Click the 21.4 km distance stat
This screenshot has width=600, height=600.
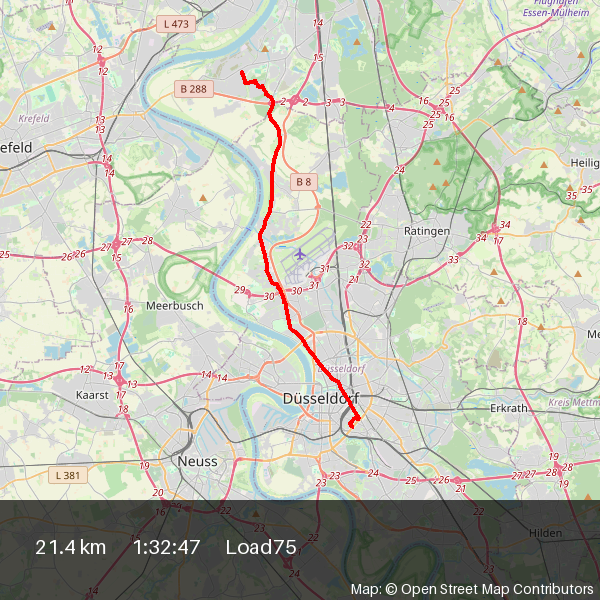pos(70,547)
